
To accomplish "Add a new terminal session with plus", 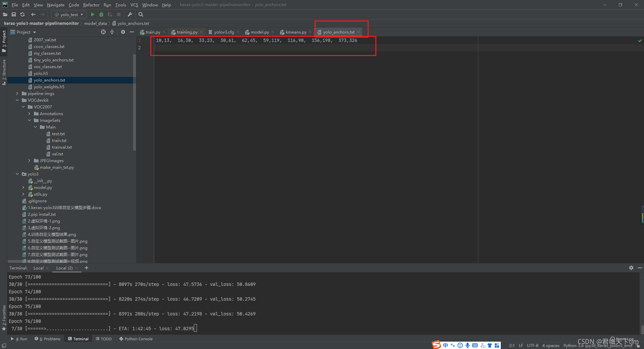I will coord(87,268).
